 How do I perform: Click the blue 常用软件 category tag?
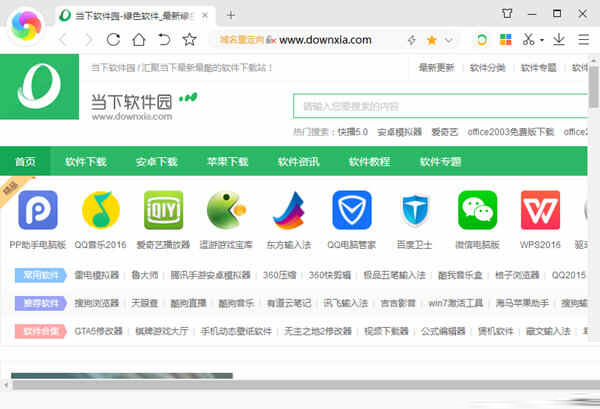pos(41,275)
